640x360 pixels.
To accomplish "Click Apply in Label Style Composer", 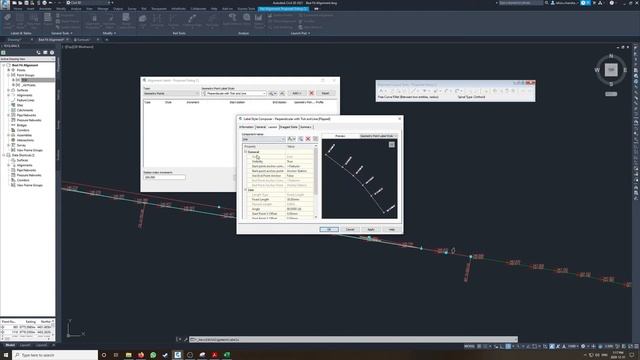I will click(x=371, y=229).
